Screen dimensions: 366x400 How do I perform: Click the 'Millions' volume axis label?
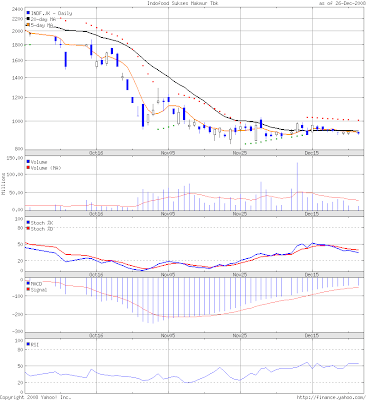pyautogui.click(x=3, y=184)
